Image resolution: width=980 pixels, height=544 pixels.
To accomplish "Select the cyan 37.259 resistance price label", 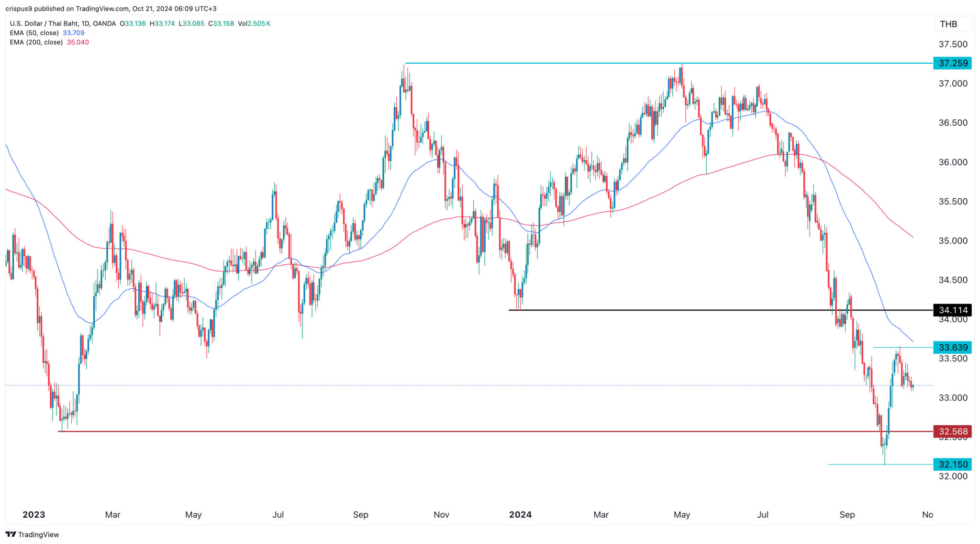I will pyautogui.click(x=952, y=63).
